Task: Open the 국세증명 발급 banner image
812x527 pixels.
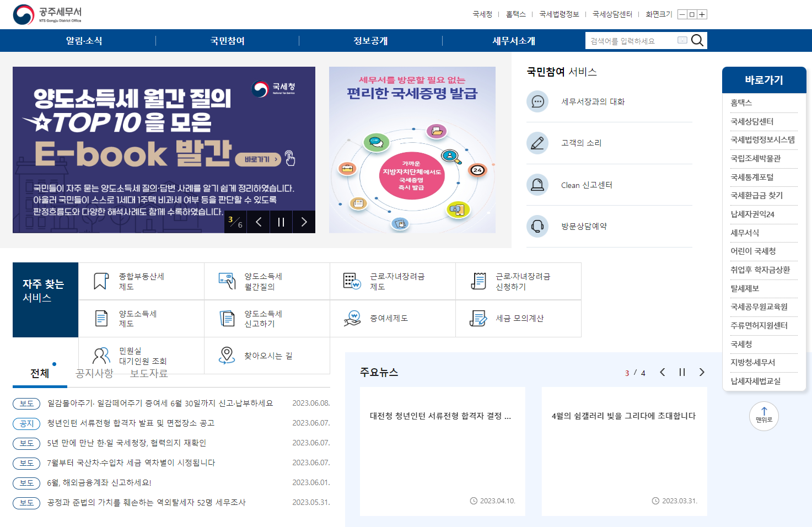Action: pyautogui.click(x=412, y=150)
